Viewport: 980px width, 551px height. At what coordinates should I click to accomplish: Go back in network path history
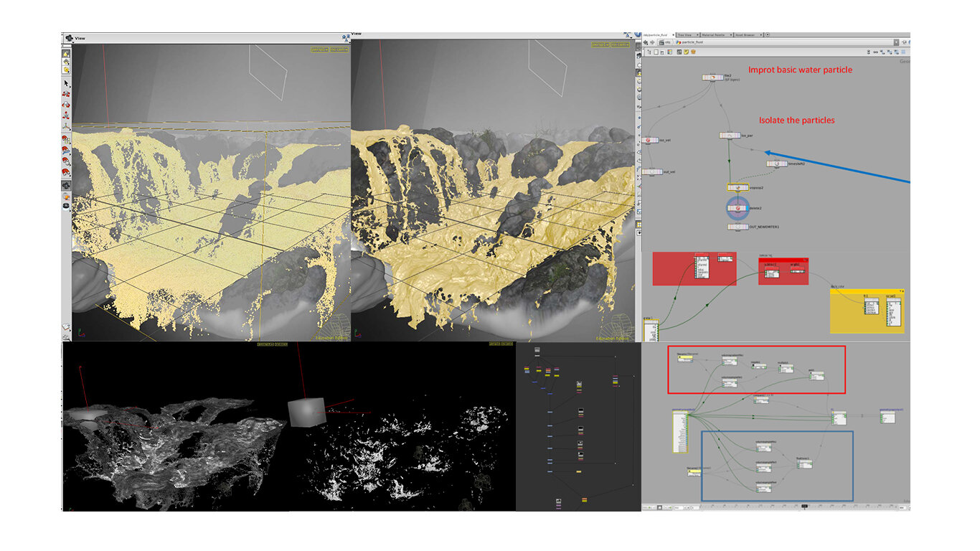coord(646,42)
